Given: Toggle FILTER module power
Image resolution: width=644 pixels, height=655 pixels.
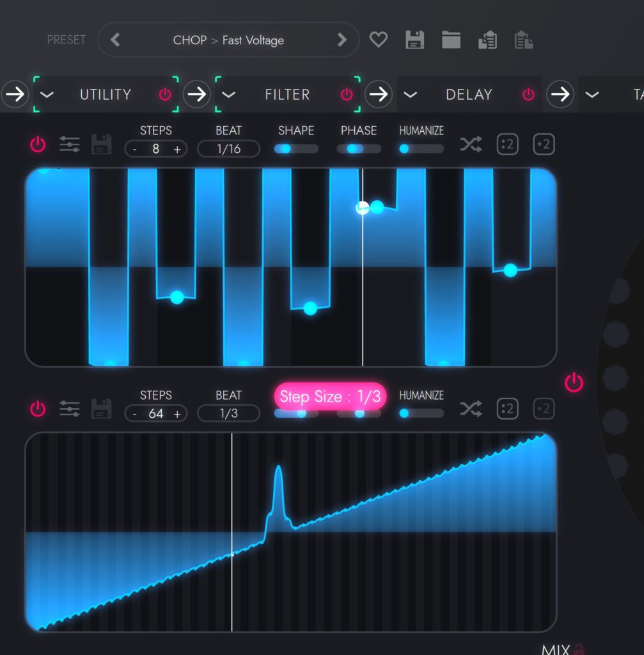Looking at the screenshot, I should (347, 95).
